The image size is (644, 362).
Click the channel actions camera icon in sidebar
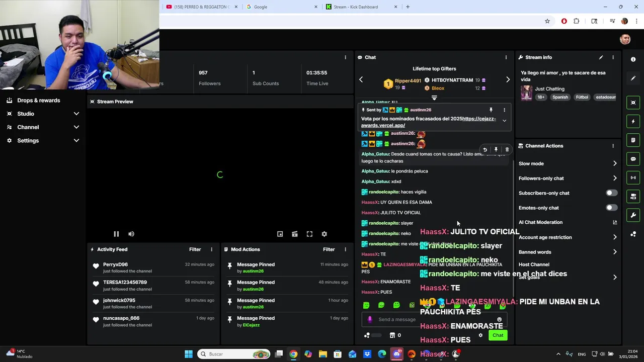tap(633, 196)
